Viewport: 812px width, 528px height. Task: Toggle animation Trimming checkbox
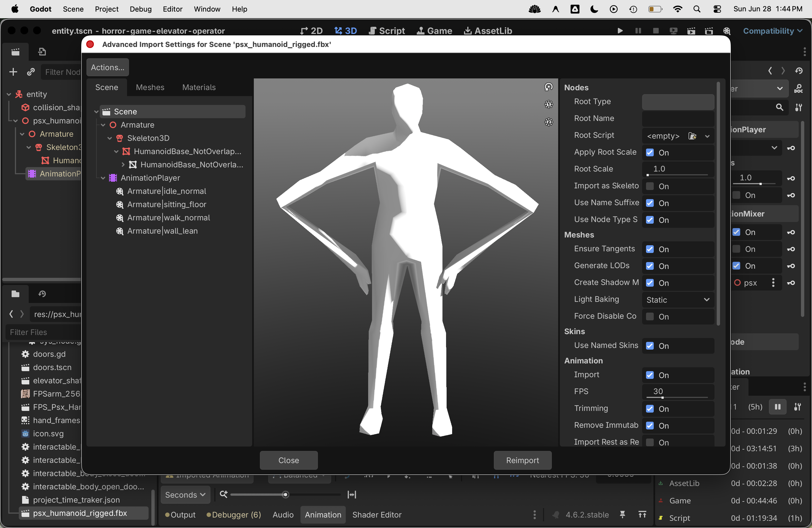click(650, 409)
